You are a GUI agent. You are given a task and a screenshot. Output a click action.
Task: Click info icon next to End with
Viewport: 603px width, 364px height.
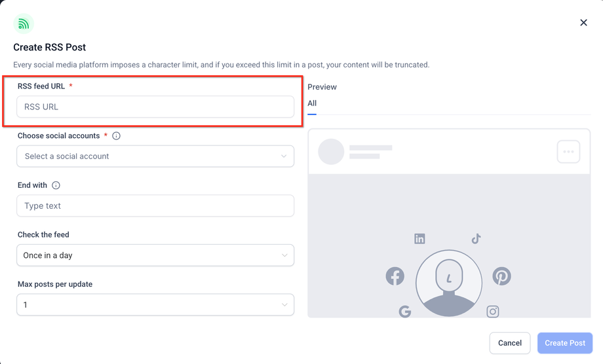coord(56,185)
